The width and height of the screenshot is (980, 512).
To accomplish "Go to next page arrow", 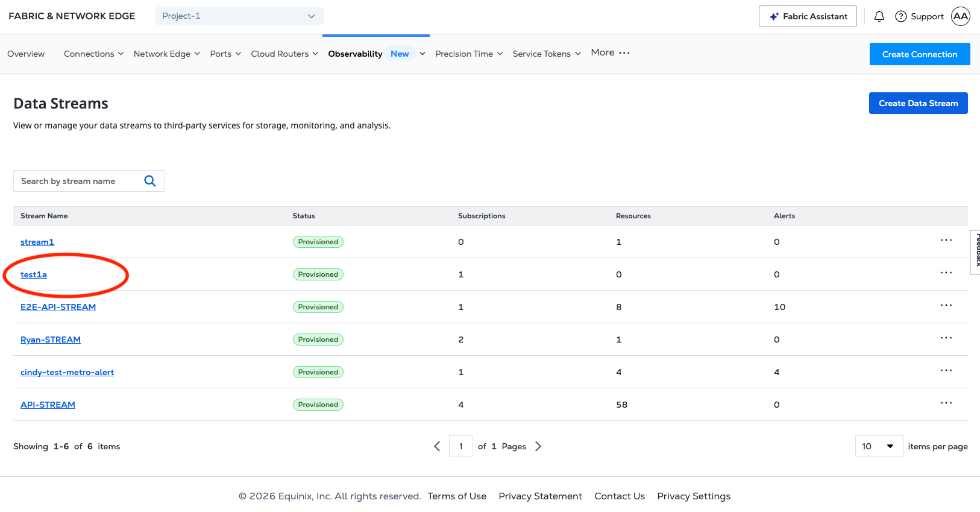I will 538,446.
